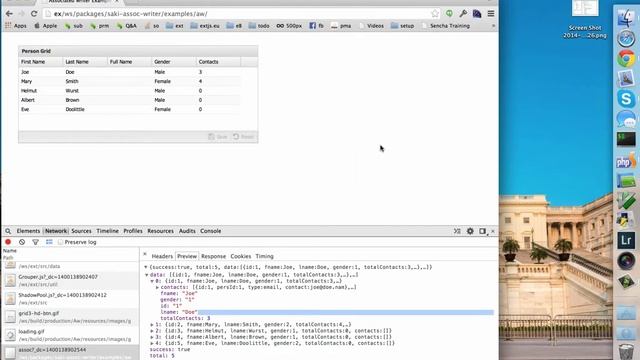The width and height of the screenshot is (640, 360).
Task: Open Screen Shot png on desktop
Action: pos(584,20)
